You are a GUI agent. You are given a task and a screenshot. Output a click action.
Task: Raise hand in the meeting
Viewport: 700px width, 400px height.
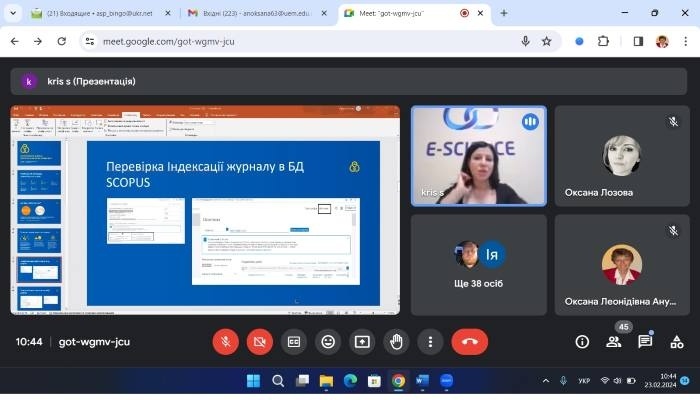point(396,341)
